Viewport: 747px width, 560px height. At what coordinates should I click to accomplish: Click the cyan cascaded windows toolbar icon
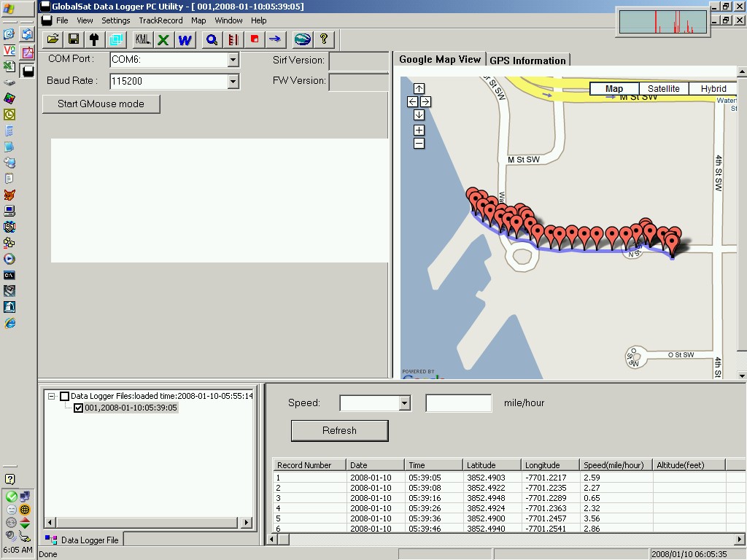click(116, 39)
